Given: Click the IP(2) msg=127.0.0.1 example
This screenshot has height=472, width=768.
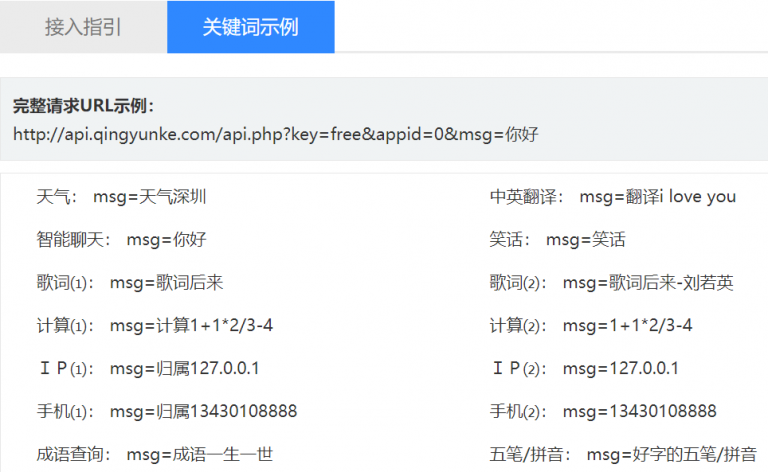Looking at the screenshot, I should (620, 369).
